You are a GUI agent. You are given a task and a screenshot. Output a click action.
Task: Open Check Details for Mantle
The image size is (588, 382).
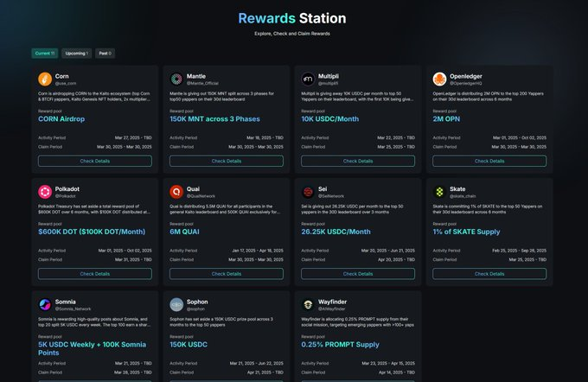(x=227, y=162)
